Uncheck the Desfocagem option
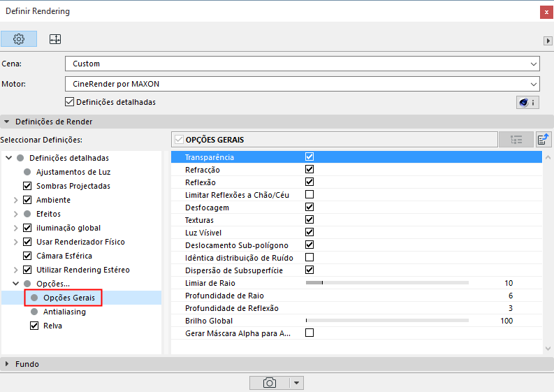Image resolution: width=554 pixels, height=392 pixels. (309, 207)
